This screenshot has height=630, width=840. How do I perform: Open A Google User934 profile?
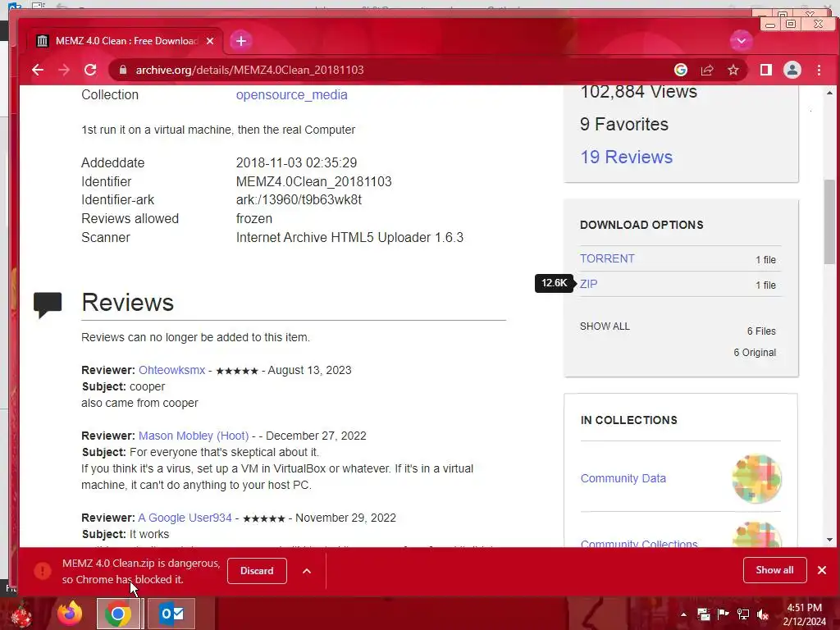click(x=185, y=518)
